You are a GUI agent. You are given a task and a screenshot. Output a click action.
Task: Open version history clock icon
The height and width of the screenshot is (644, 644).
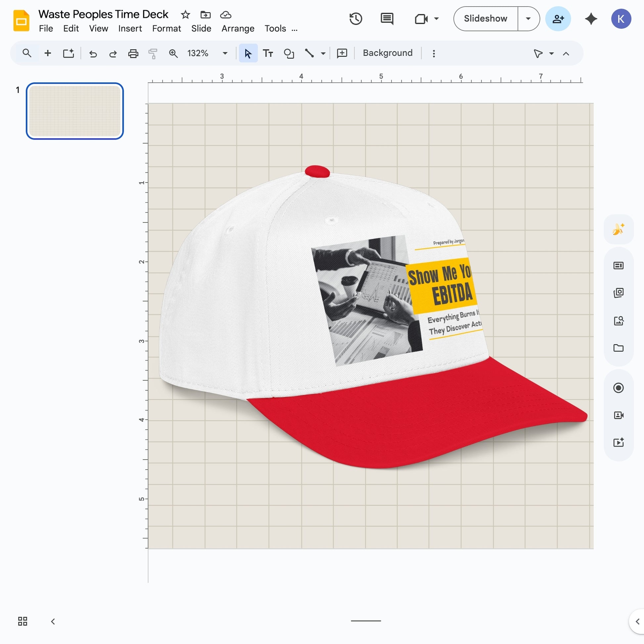356,19
